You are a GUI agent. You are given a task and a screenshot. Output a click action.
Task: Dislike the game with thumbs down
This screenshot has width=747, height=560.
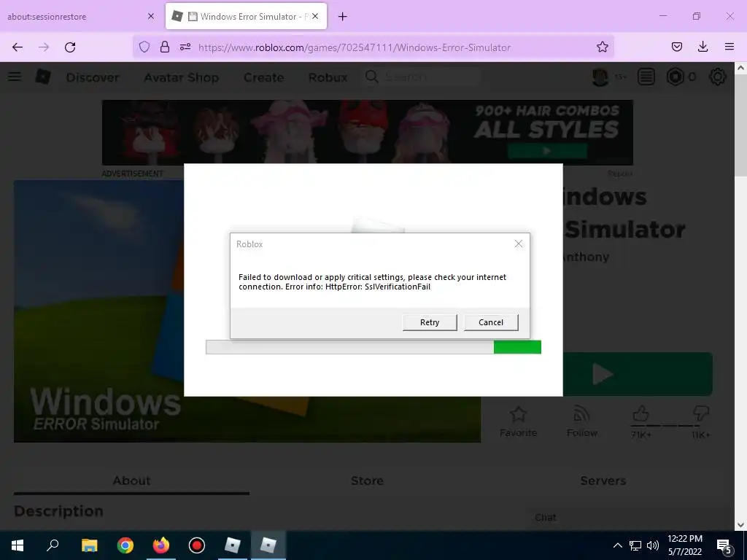click(701, 414)
